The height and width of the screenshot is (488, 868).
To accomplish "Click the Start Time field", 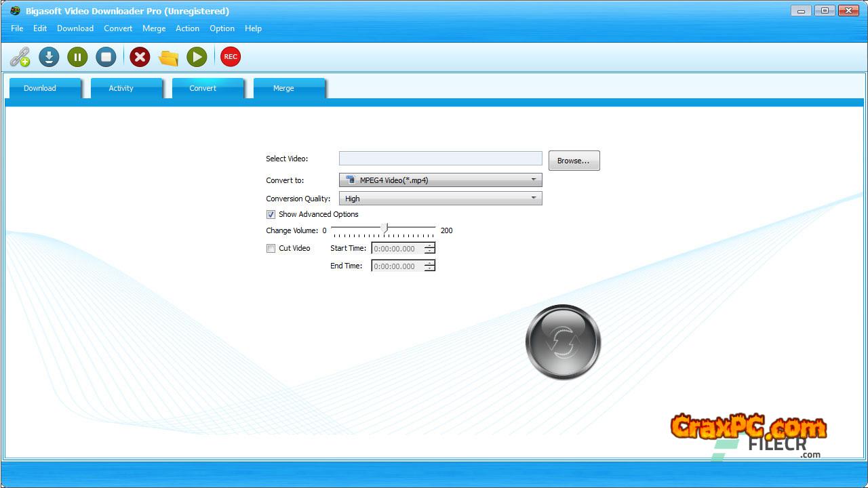I will pos(397,249).
